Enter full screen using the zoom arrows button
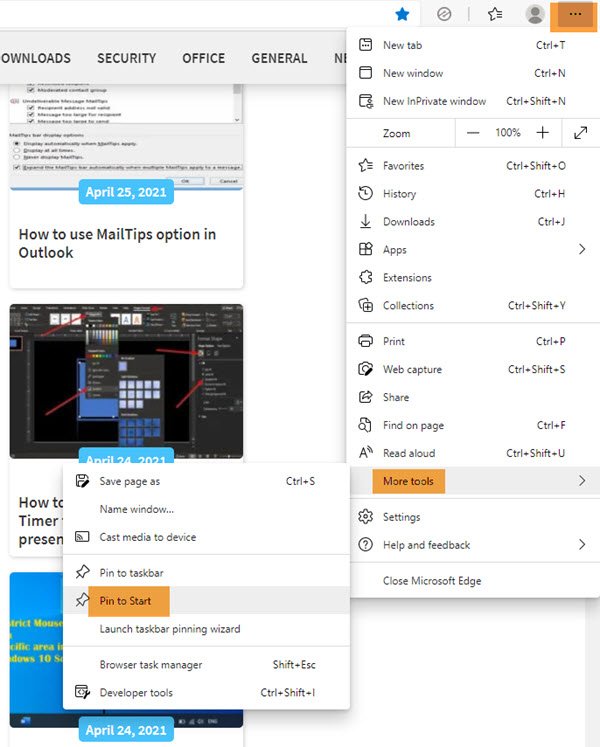600x747 pixels. coord(580,133)
